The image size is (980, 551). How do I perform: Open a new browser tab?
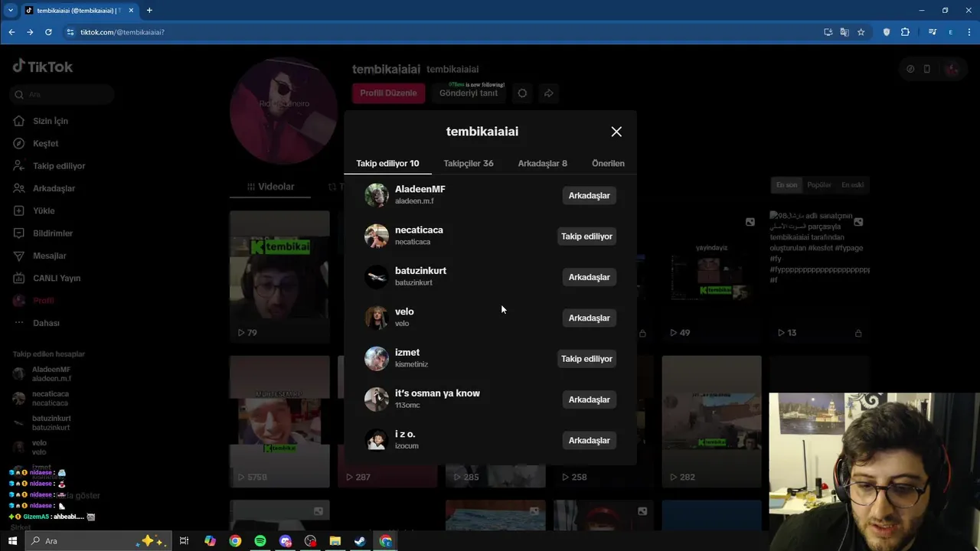point(149,10)
